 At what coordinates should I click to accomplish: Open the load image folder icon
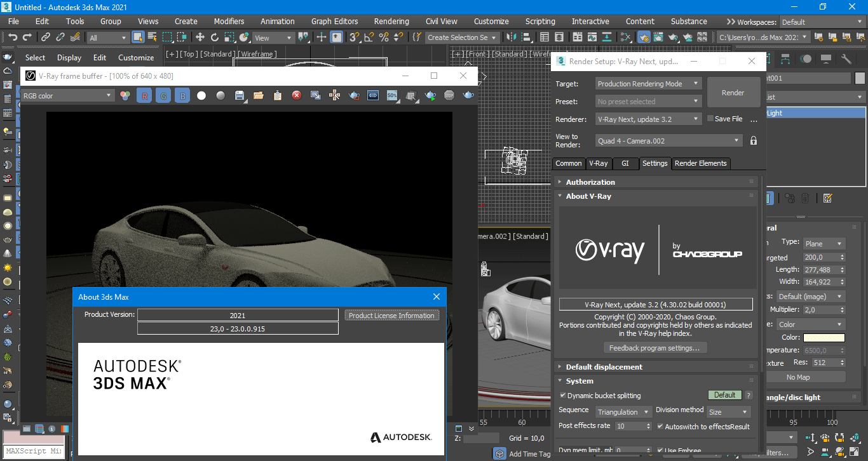click(x=258, y=96)
